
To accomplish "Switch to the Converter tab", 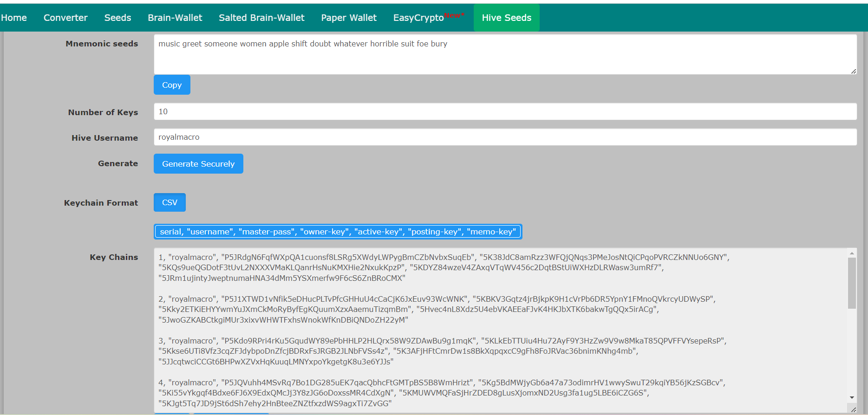I will [x=65, y=18].
